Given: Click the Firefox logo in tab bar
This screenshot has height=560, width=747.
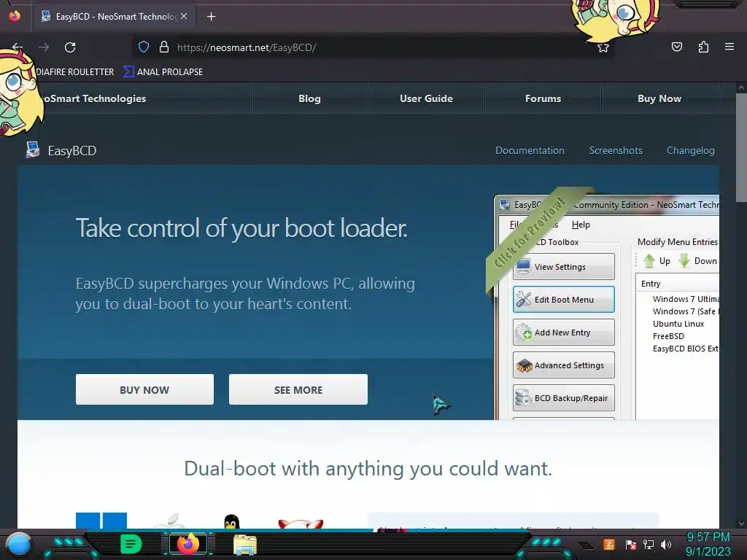Looking at the screenshot, I should 15,16.
